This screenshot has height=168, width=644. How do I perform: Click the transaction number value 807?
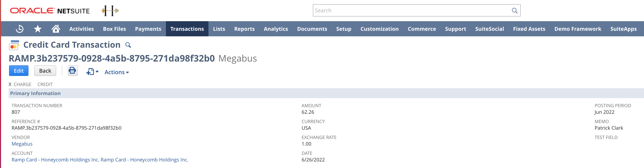16,112
